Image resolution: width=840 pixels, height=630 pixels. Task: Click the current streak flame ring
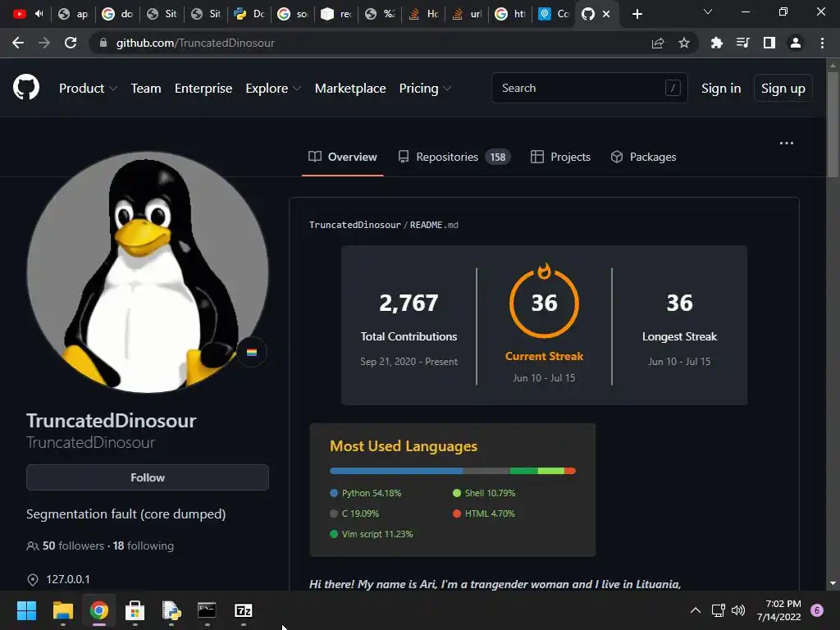pos(545,301)
